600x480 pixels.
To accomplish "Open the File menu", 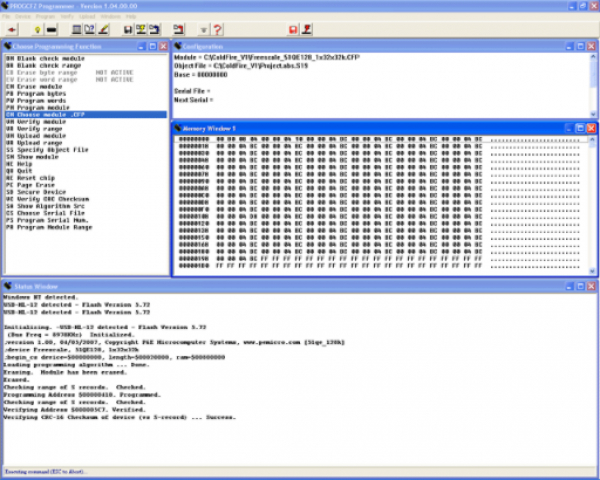I will 9,17.
